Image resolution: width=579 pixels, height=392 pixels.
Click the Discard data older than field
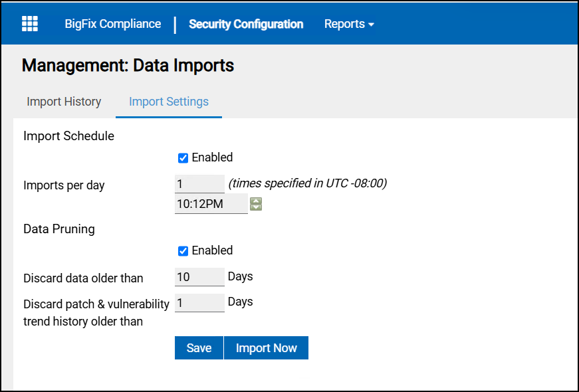click(199, 277)
